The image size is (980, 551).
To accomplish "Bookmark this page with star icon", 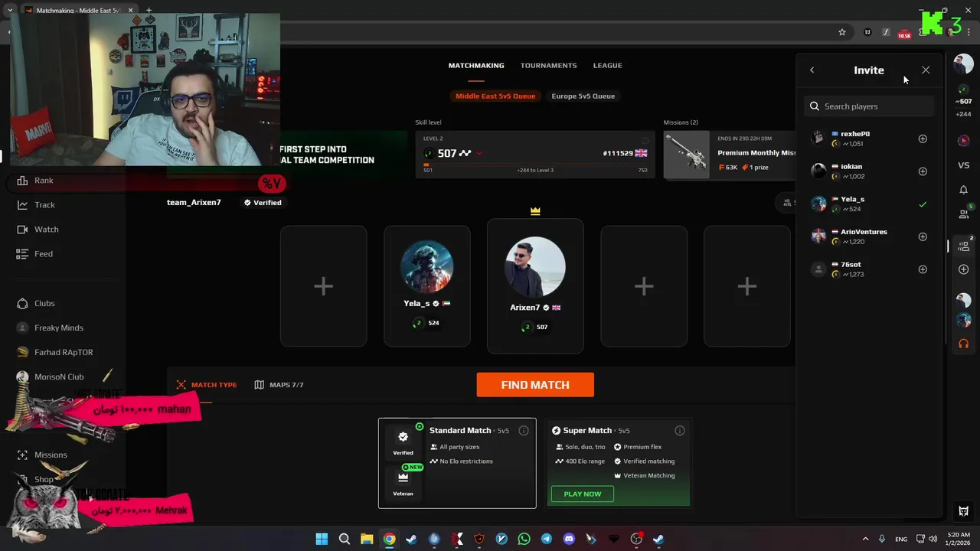I will tap(842, 32).
